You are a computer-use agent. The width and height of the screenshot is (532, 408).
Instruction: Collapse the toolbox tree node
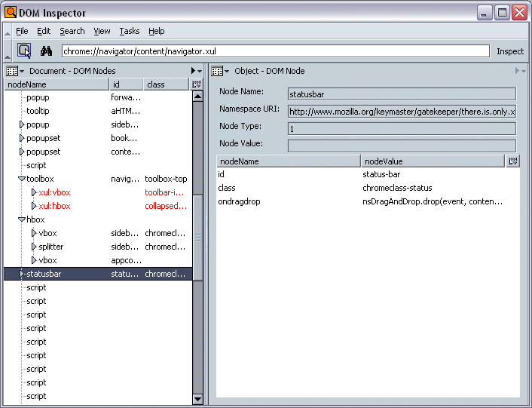click(22, 179)
